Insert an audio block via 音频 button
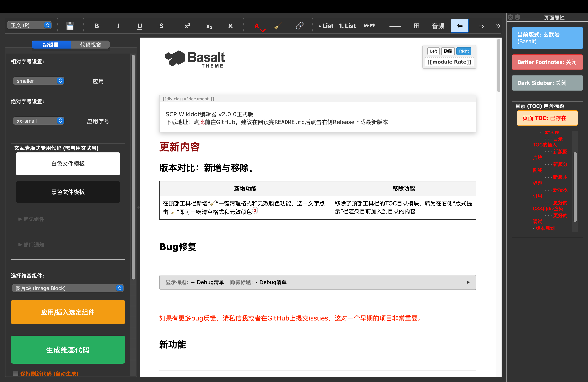The height and width of the screenshot is (382, 588). [x=438, y=26]
